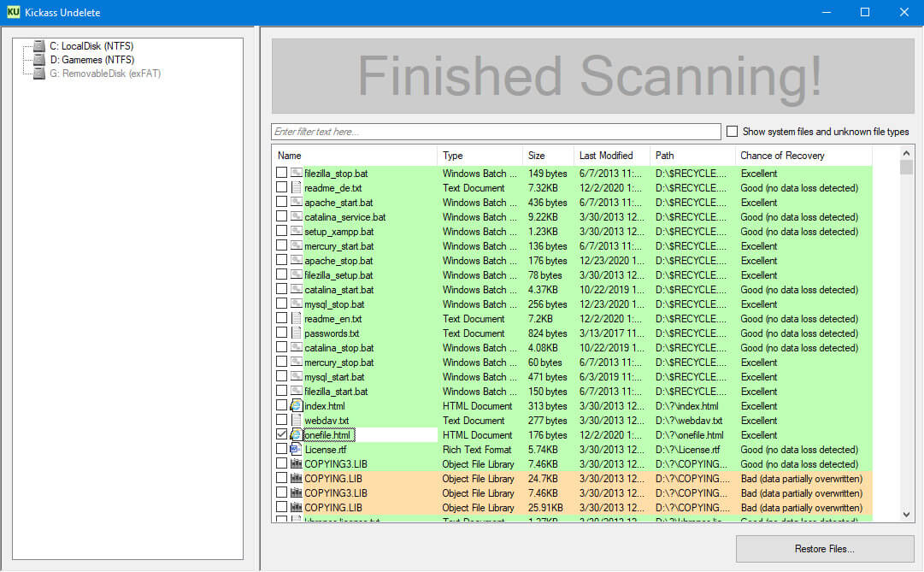The height and width of the screenshot is (572, 924).
Task: Select the mercury_stop.bat file name
Action: pyautogui.click(x=338, y=362)
